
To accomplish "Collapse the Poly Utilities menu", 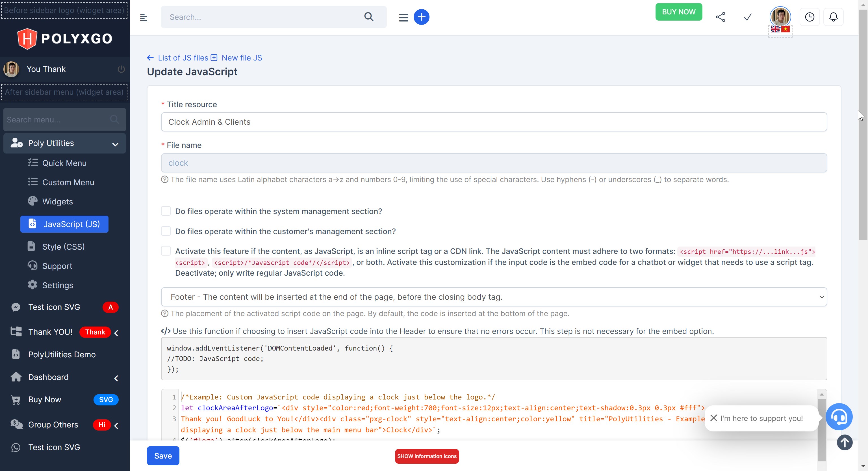I will 115,143.
